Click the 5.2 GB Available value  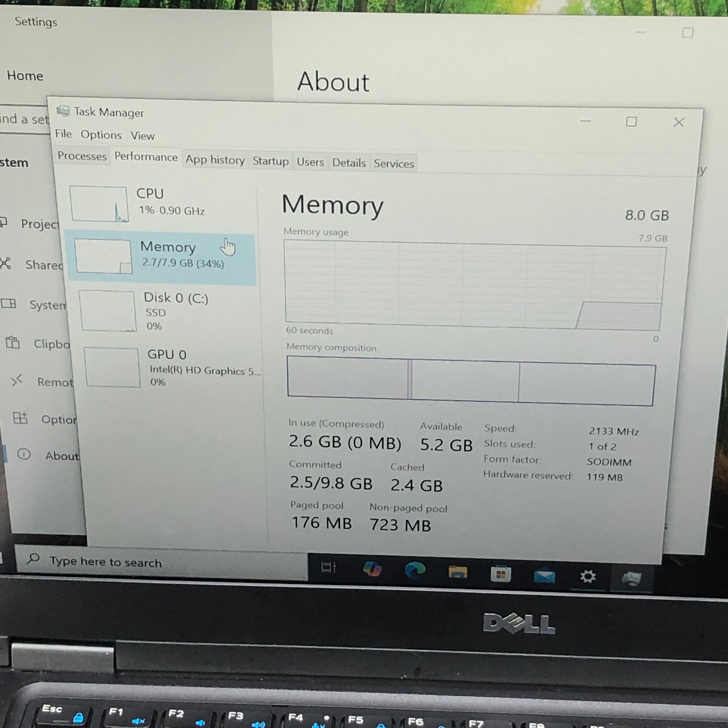(446, 445)
